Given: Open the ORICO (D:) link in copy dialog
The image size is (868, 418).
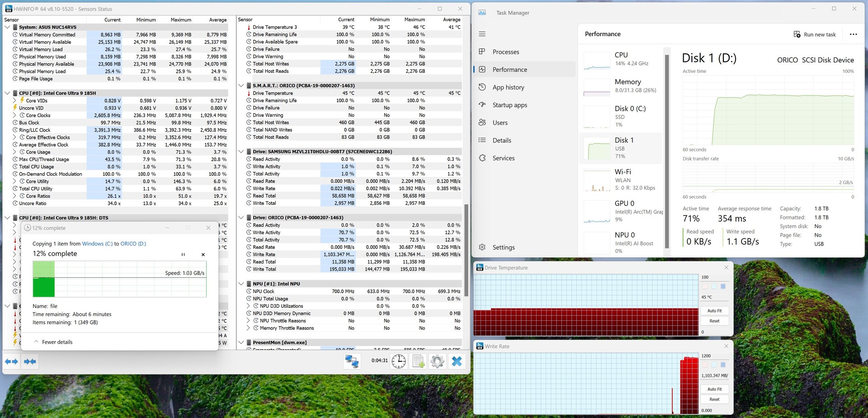Looking at the screenshot, I should pyautogui.click(x=133, y=244).
